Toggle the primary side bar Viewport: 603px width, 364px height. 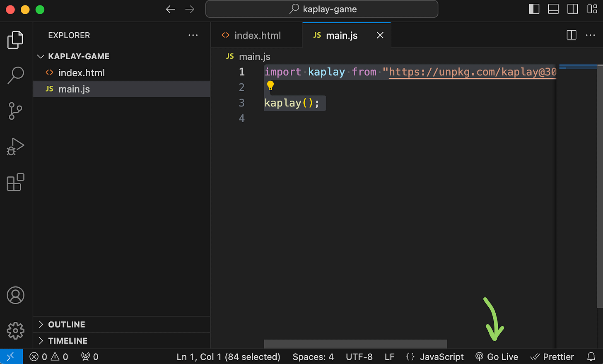click(x=534, y=9)
